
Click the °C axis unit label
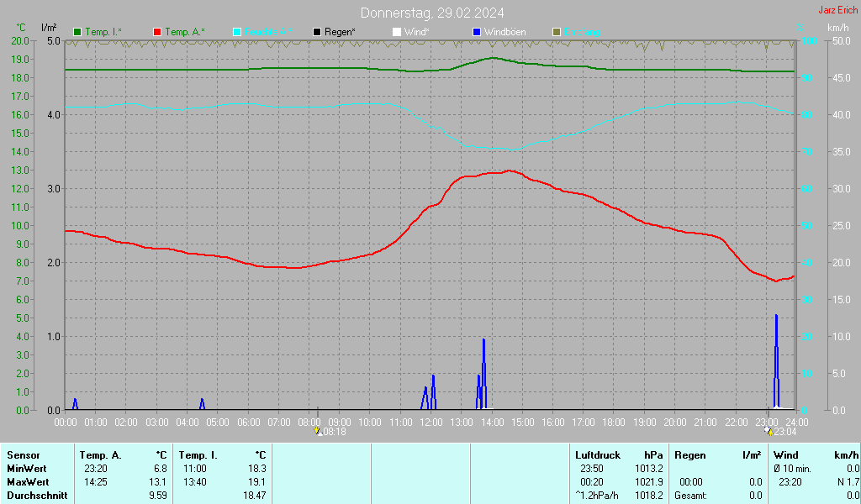pos(21,28)
